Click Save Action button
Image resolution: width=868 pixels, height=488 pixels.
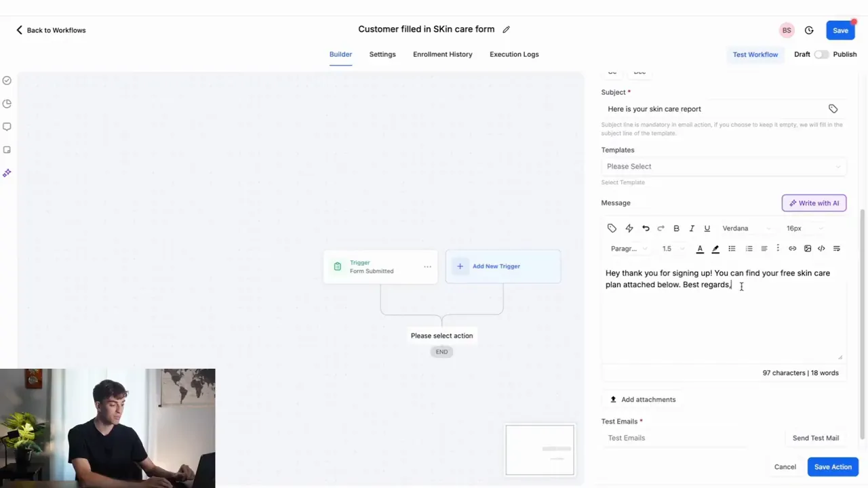[833, 467]
